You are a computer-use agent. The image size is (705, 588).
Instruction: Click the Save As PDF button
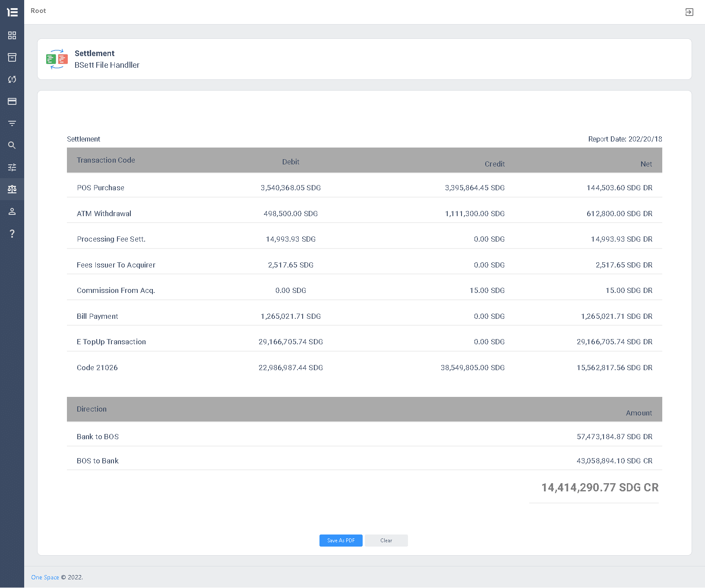[341, 540]
